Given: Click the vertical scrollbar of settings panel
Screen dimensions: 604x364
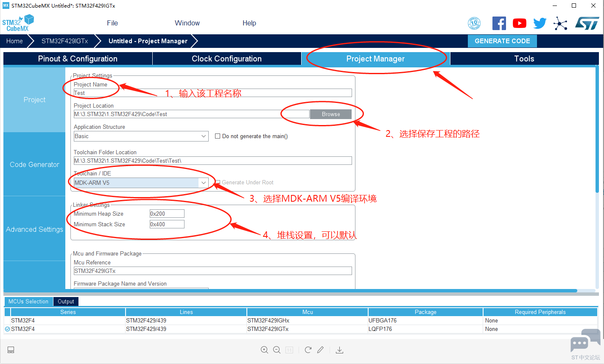Looking at the screenshot, I should click(597, 129).
